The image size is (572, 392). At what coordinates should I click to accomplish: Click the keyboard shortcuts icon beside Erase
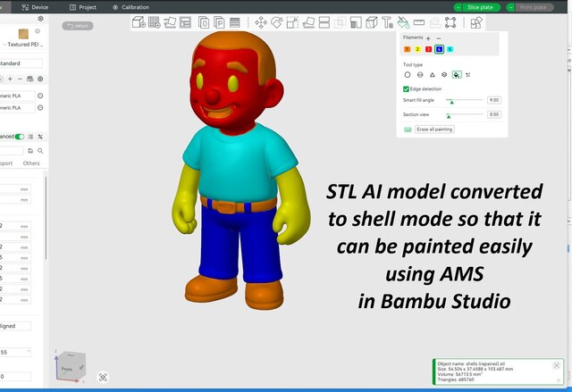click(408, 129)
